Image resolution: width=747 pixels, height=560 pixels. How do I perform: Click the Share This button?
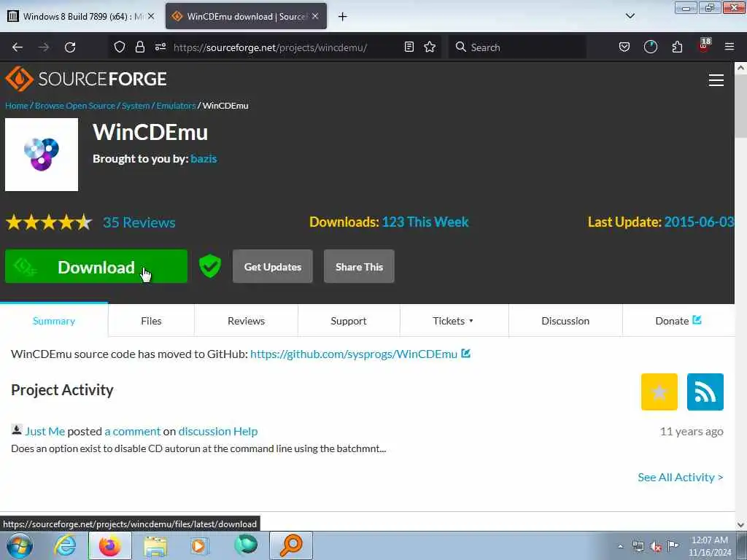click(359, 267)
